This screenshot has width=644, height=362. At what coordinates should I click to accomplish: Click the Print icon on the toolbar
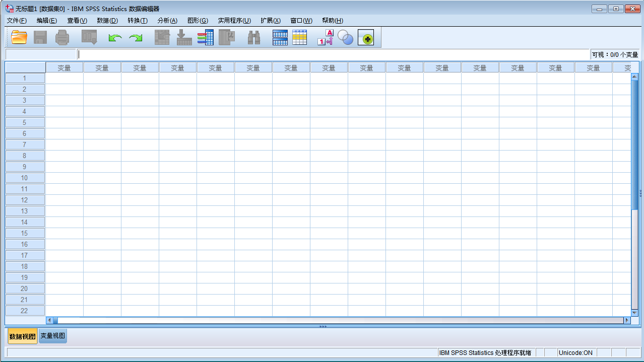coord(62,37)
